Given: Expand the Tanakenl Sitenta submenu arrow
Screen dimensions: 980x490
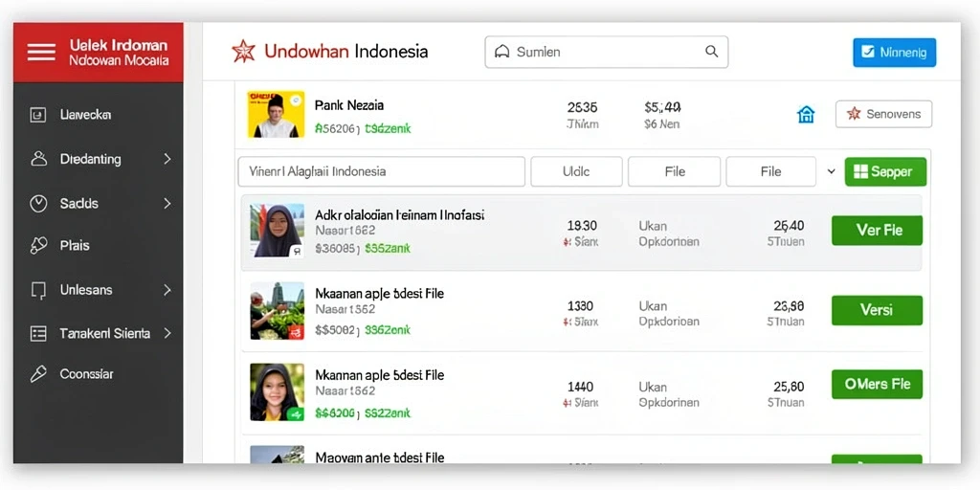Looking at the screenshot, I should 167,333.
